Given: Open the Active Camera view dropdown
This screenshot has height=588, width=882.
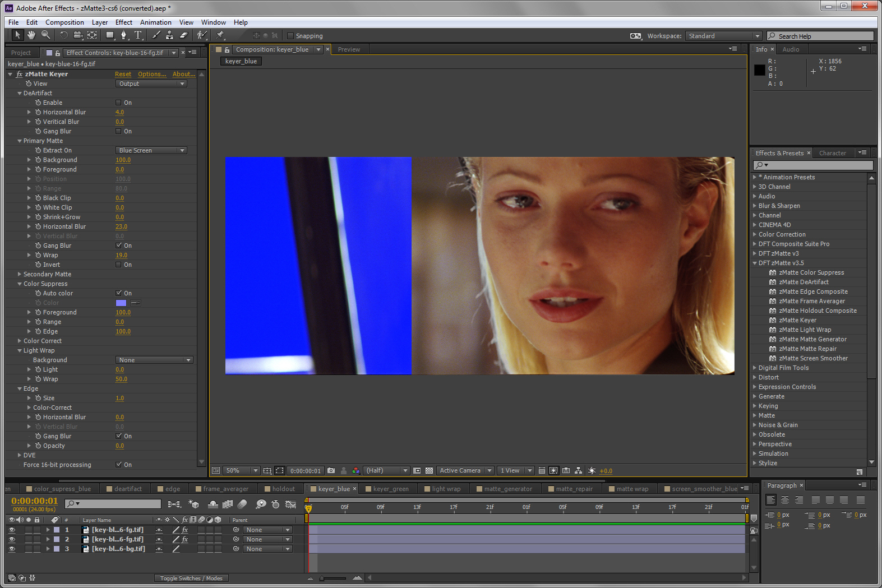Looking at the screenshot, I should 465,471.
